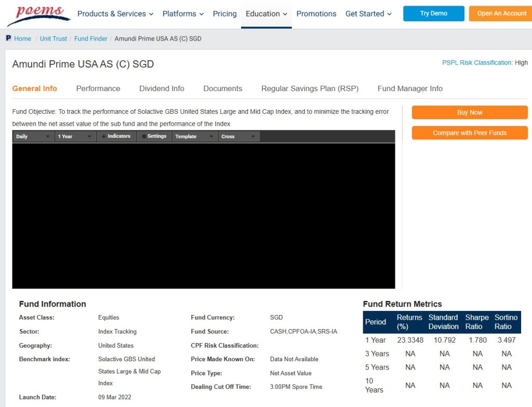Click the Period column header
The height and width of the screenshot is (407, 532).
click(x=376, y=322)
